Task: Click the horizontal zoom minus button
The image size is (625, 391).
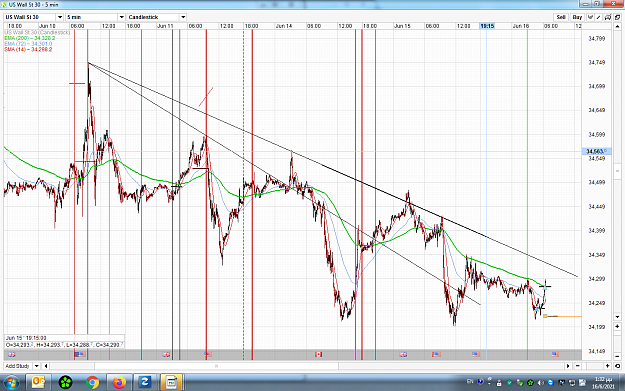Action: pos(578,366)
